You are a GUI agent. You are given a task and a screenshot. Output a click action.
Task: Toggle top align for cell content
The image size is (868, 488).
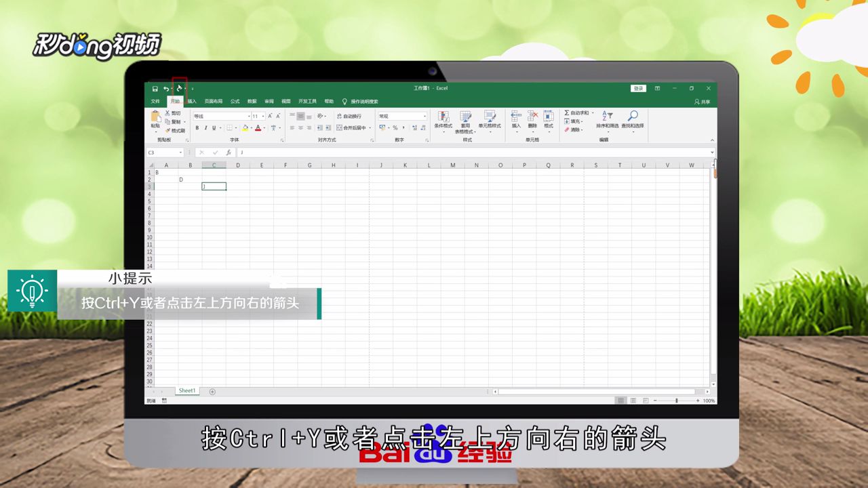[x=292, y=116]
